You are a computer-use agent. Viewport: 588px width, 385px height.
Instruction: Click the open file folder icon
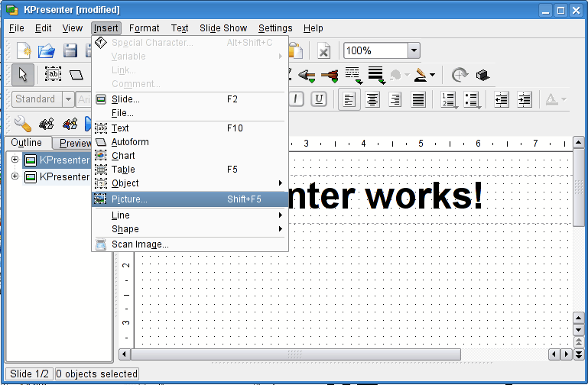coord(47,50)
